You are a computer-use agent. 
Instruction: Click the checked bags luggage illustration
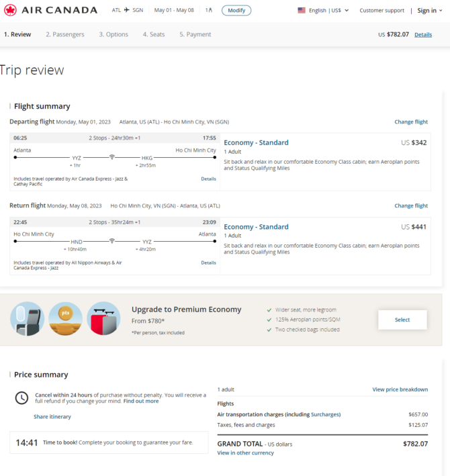[103, 318]
